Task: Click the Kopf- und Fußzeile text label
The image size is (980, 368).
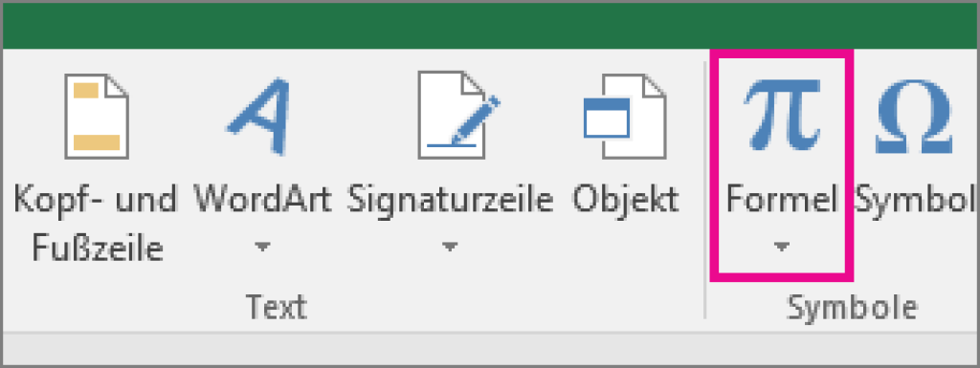Action: tap(96, 224)
